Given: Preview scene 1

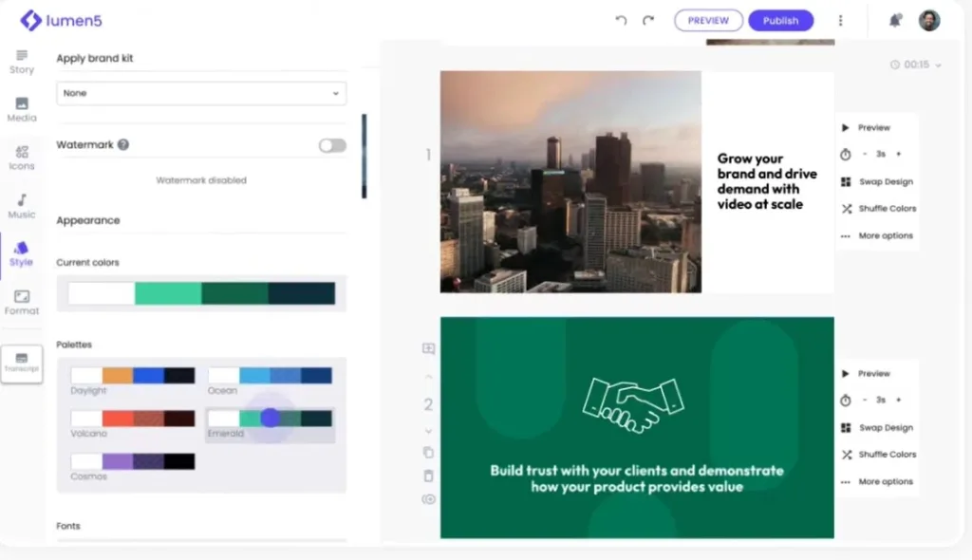Looking at the screenshot, I should [x=866, y=128].
